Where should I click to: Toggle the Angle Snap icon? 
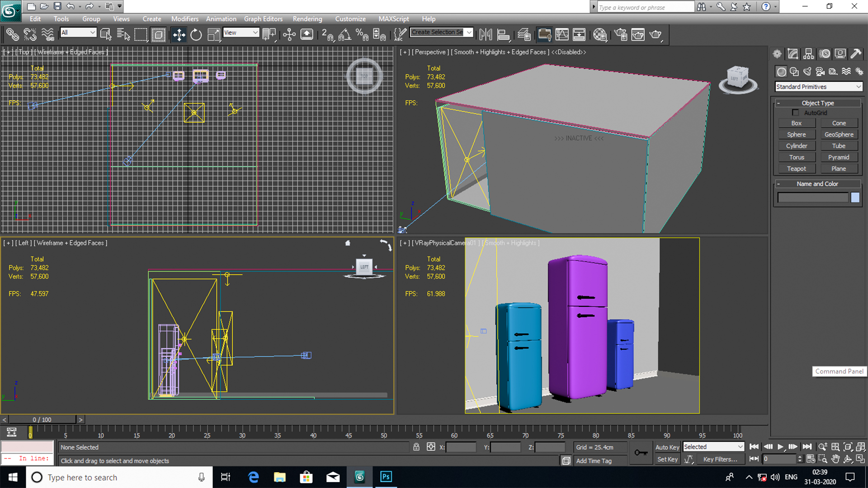pos(344,35)
